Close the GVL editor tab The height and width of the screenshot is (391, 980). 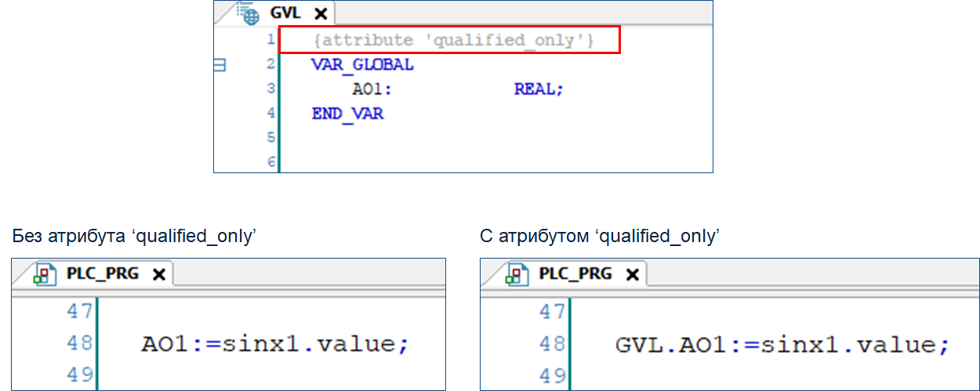(320, 13)
